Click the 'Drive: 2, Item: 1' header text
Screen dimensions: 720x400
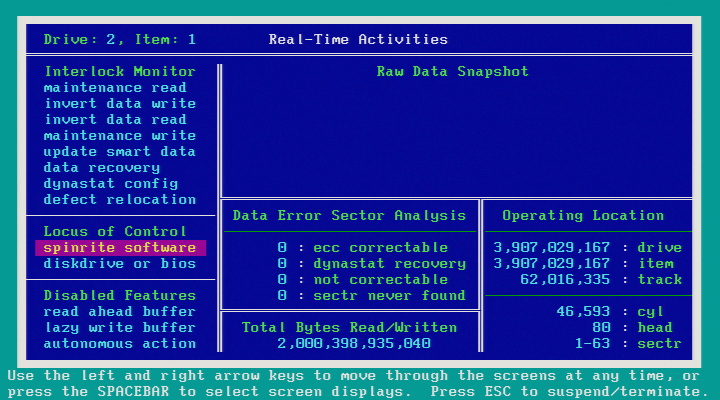120,39
